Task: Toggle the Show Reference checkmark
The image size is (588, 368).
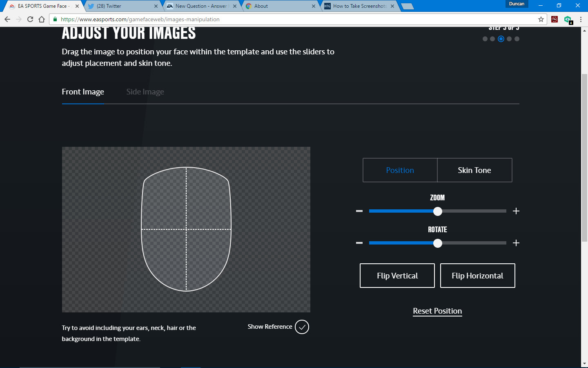Action: (x=302, y=327)
